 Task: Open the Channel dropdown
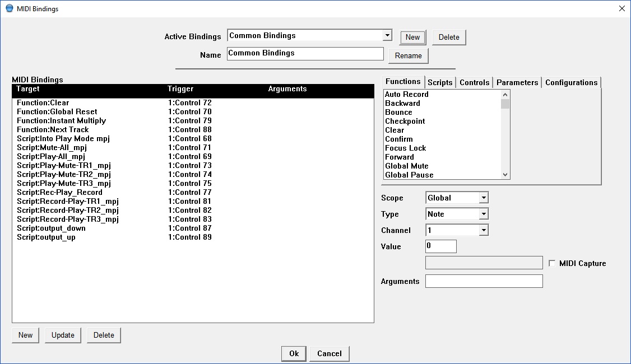tap(484, 230)
